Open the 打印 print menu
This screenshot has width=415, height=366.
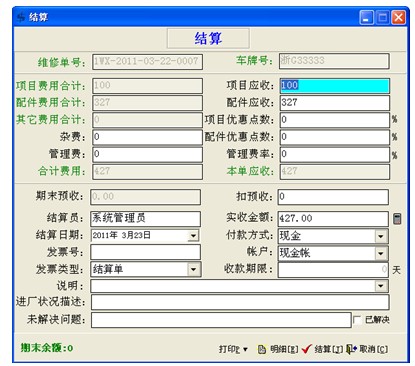[233, 349]
